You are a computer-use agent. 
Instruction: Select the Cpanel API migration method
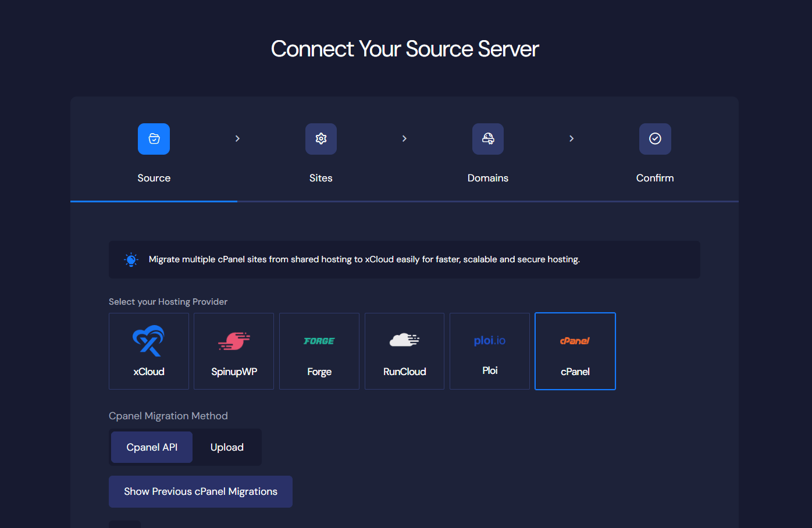151,447
